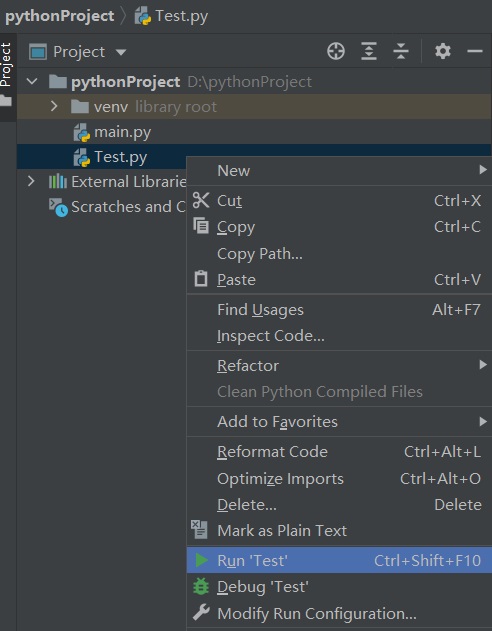
Task: Choose Copy Path... from the context menu
Action: [339, 254]
